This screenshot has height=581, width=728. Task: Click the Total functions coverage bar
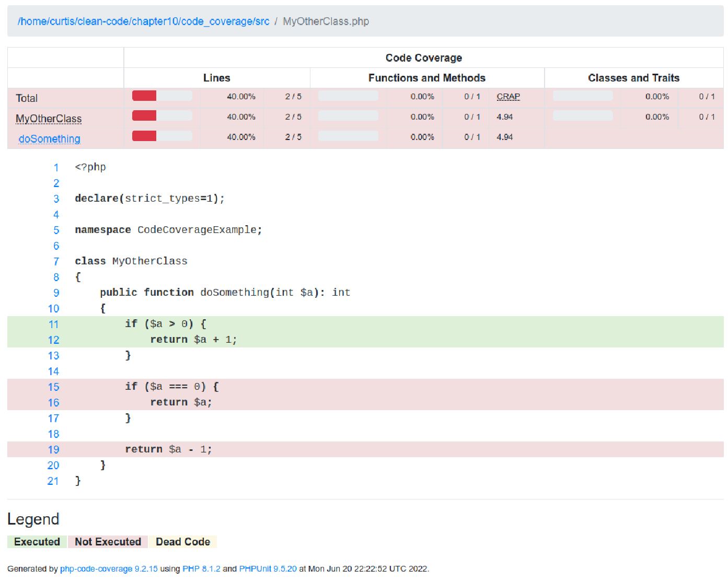tap(348, 96)
